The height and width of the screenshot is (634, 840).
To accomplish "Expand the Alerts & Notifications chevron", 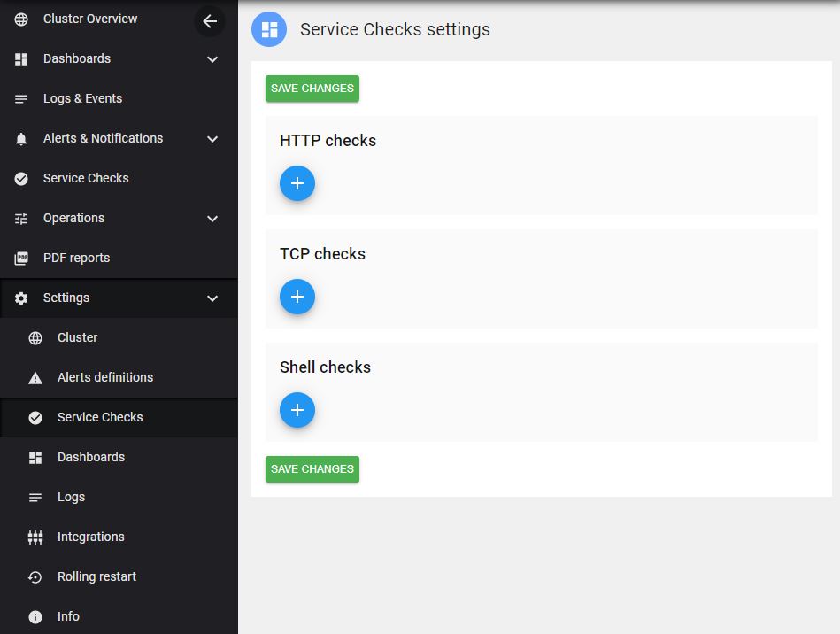I will [x=212, y=139].
